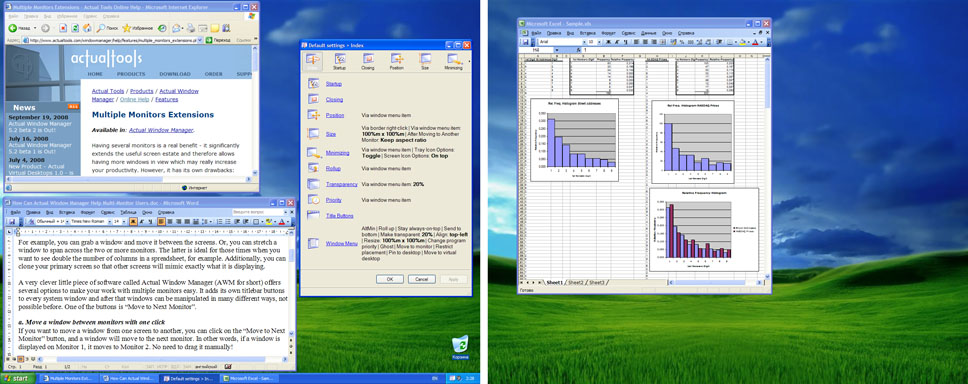Select the Sheet2 tab in Excel
The height and width of the screenshot is (384, 968).
point(575,282)
